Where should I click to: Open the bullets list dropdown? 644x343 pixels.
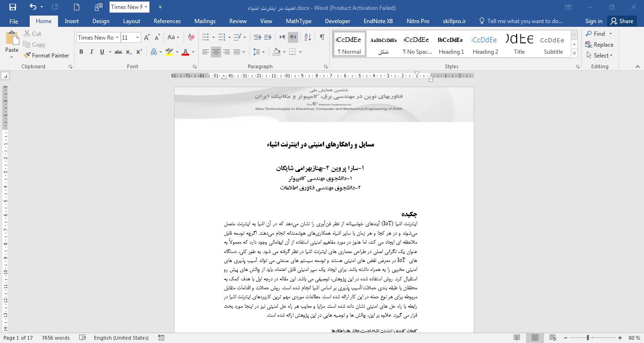213,37
